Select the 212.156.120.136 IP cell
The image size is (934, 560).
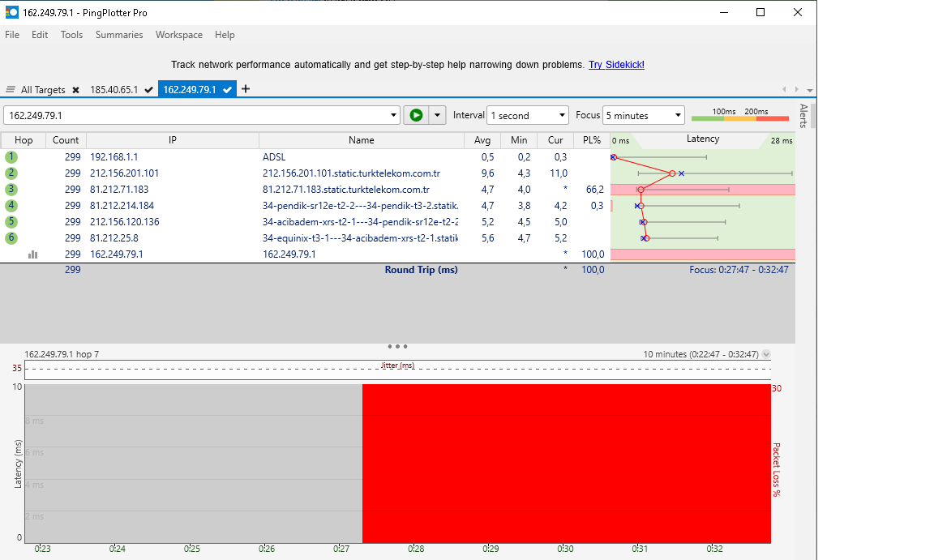click(125, 221)
